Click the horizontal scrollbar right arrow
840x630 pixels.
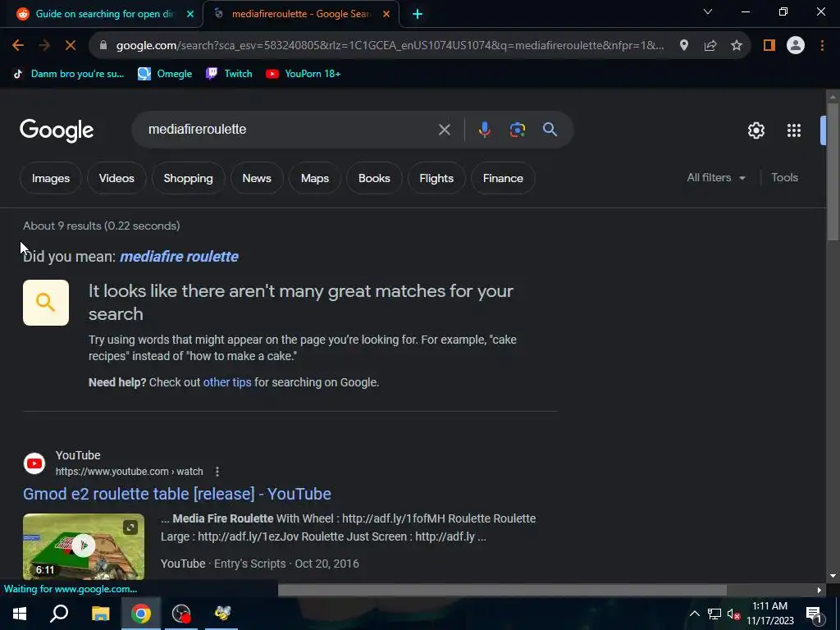pyautogui.click(x=819, y=590)
